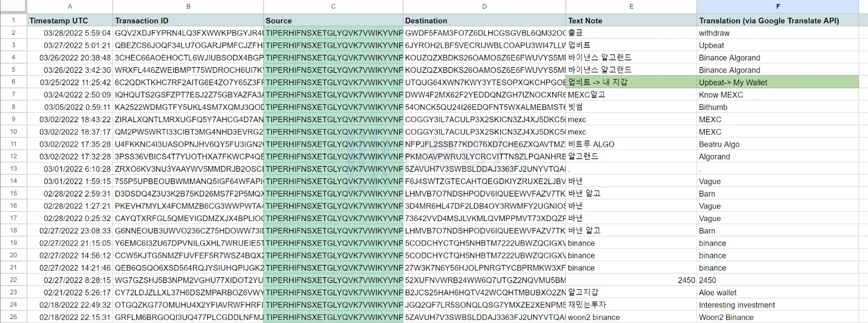Select the column C header
The width and height of the screenshot is (868, 323).
(333, 7)
